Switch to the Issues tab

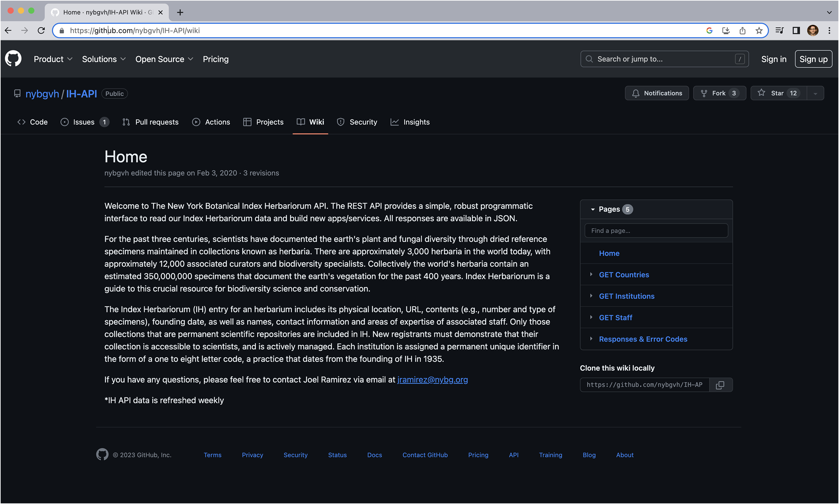84,122
